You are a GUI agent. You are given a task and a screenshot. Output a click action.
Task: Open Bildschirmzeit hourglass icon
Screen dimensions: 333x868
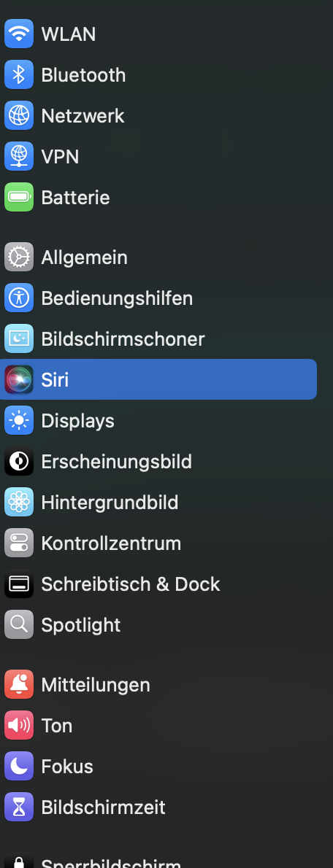(19, 807)
